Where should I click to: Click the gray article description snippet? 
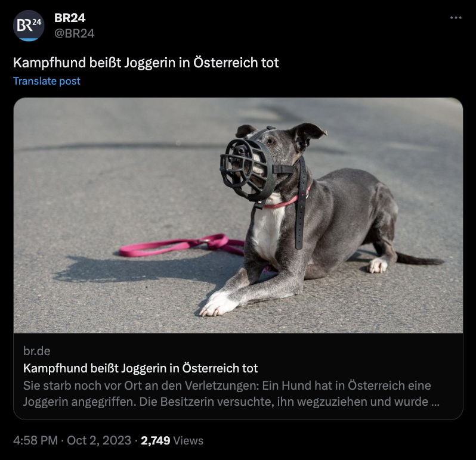(x=231, y=393)
